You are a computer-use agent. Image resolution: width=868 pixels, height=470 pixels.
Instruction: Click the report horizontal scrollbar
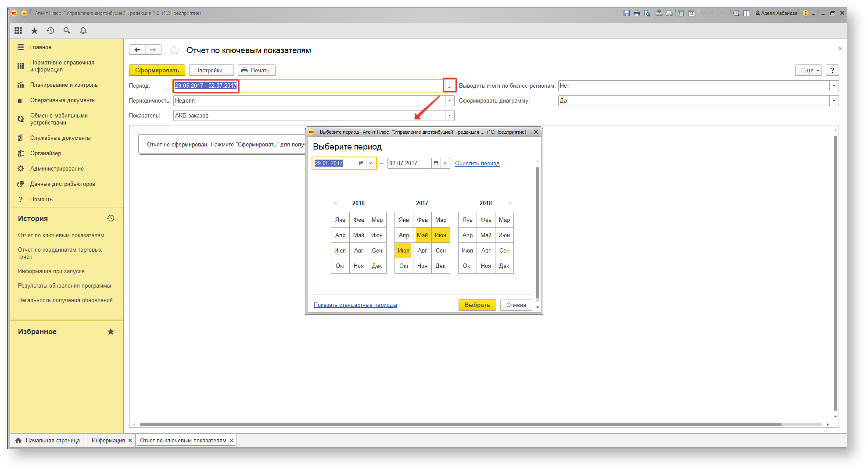[x=460, y=424]
